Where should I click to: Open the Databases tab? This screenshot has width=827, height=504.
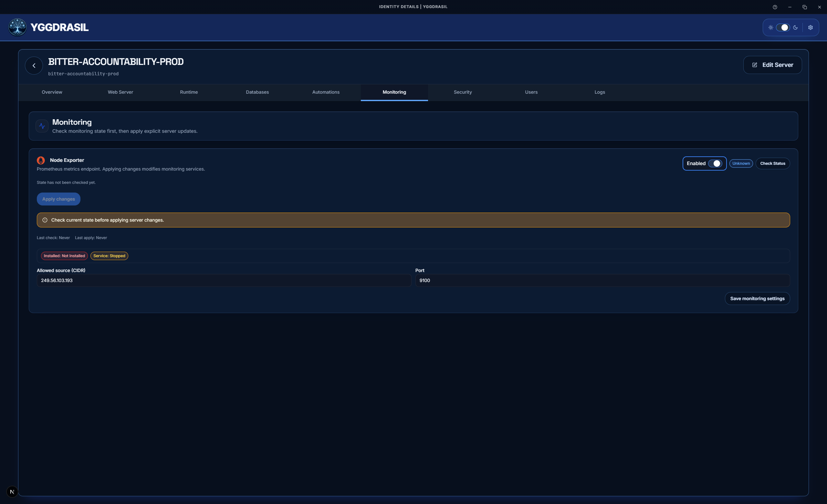click(x=257, y=92)
